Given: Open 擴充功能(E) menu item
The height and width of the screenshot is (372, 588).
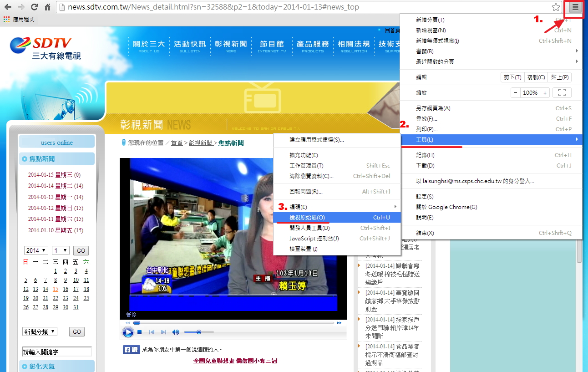Looking at the screenshot, I should (x=337, y=155).
